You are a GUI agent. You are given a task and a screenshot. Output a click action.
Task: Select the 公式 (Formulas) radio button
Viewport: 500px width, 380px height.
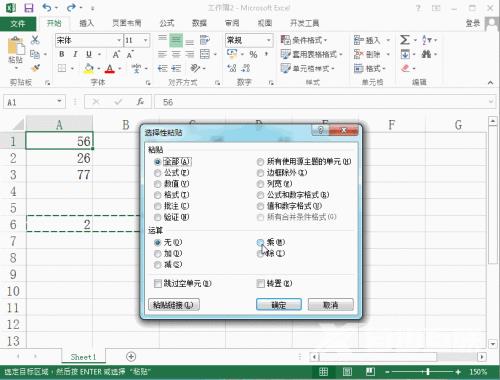158,173
